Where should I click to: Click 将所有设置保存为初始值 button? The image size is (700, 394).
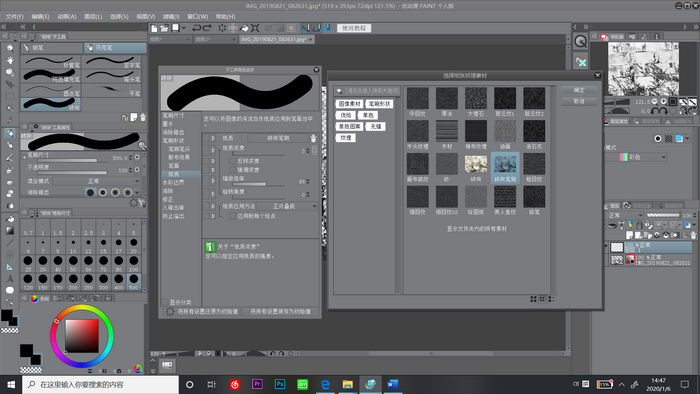pos(280,311)
